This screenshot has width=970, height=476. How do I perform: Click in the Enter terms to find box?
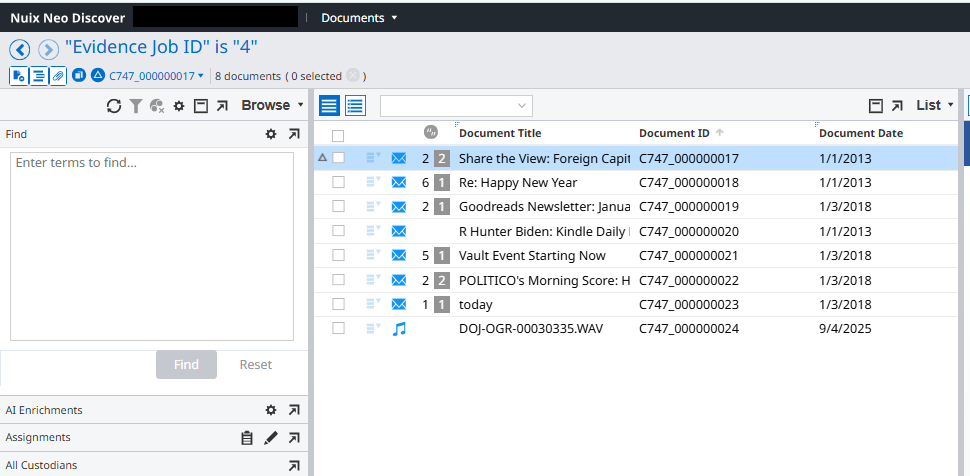(152, 246)
